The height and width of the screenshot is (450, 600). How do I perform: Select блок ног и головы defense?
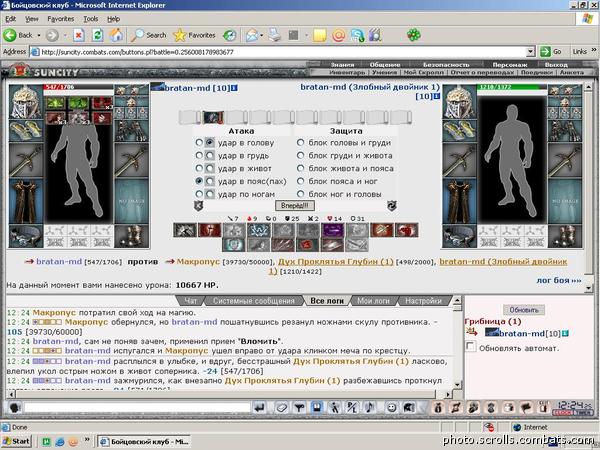point(301,194)
